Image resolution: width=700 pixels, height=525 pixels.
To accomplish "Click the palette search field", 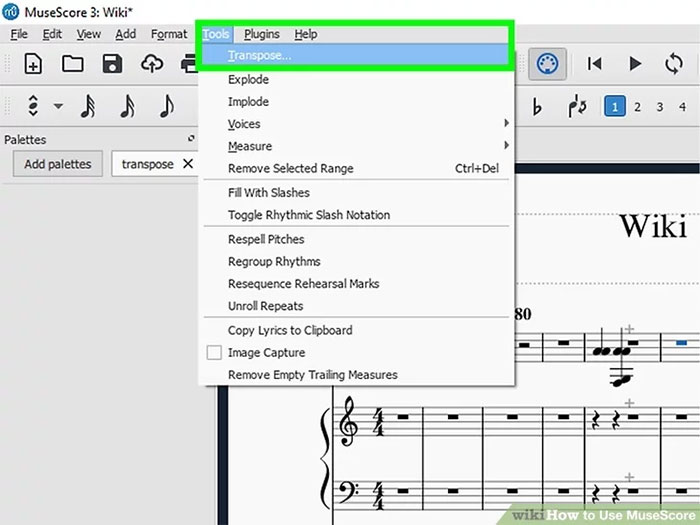I will [x=145, y=164].
